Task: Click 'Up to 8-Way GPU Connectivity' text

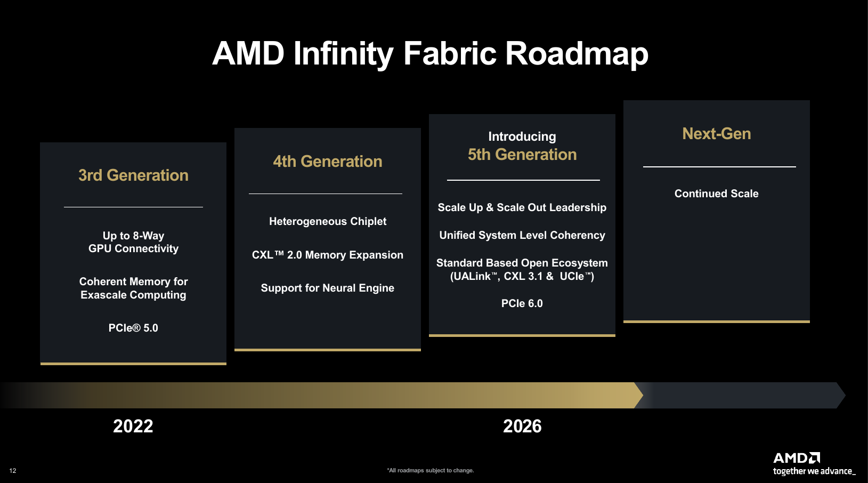Action: click(133, 242)
